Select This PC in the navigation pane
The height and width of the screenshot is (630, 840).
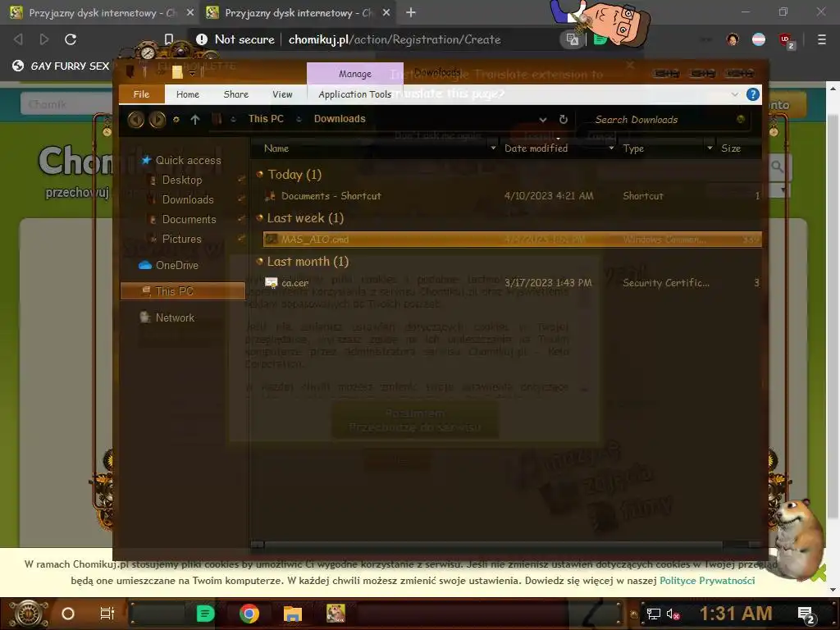click(183, 291)
